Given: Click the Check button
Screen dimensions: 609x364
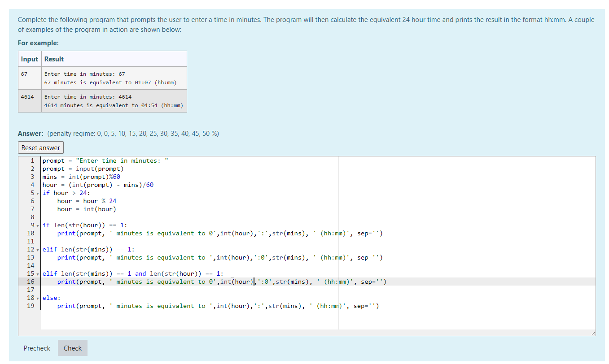Looking at the screenshot, I should (x=73, y=348).
